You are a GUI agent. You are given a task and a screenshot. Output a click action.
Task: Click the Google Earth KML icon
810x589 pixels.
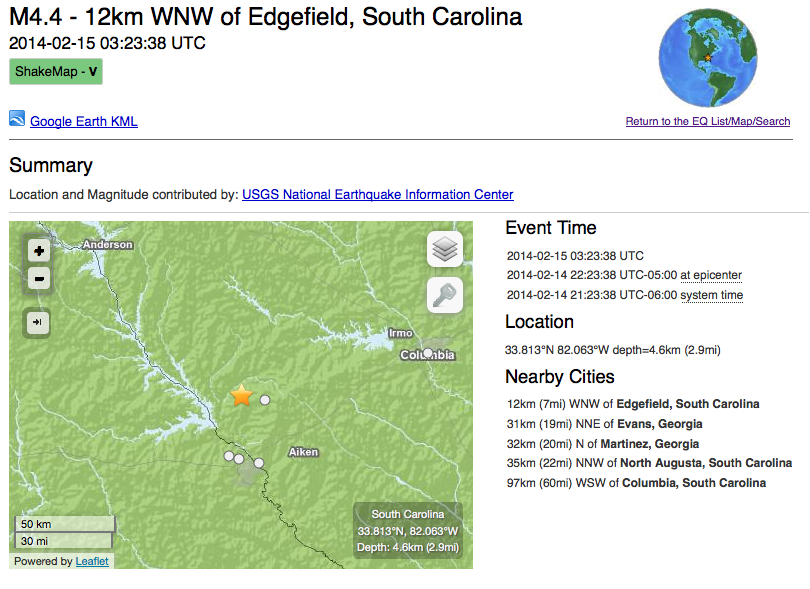pyautogui.click(x=17, y=119)
